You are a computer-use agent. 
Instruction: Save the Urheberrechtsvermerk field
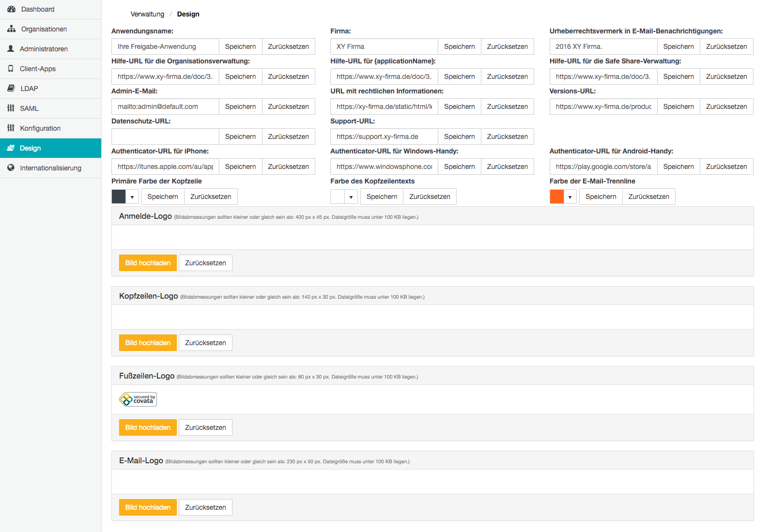coord(678,46)
